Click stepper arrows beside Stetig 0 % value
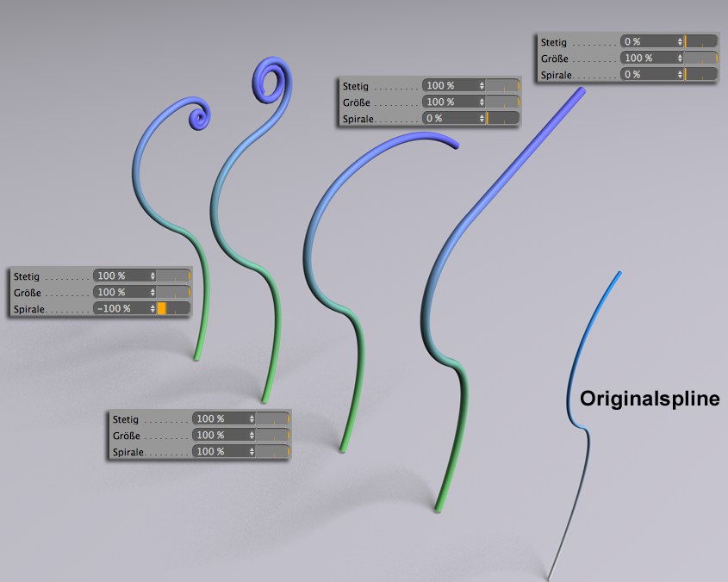The width and height of the screenshot is (728, 582). 680,42
